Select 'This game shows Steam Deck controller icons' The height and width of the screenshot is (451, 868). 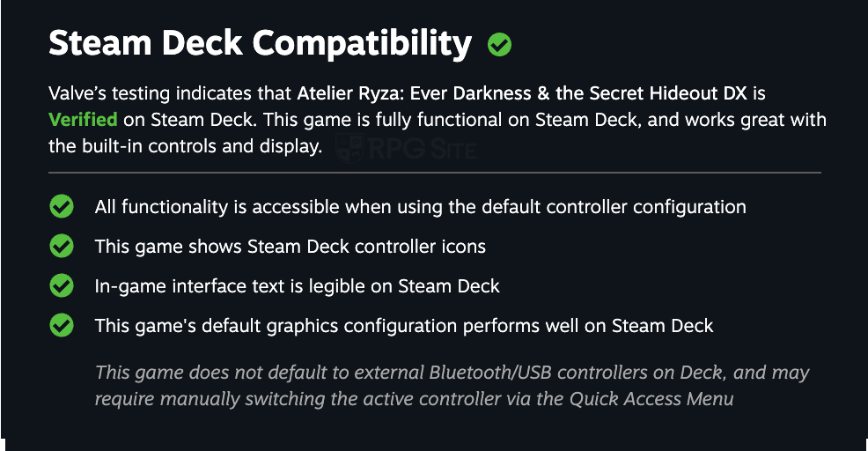point(290,247)
